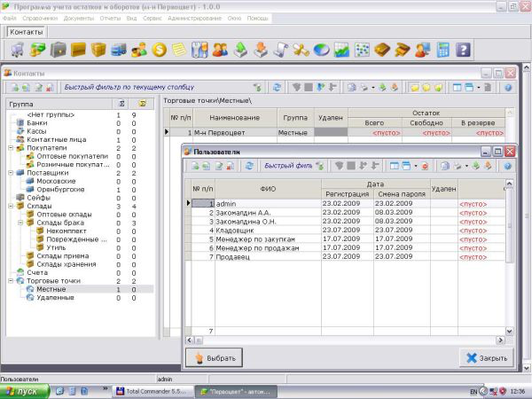Select the Оренбургские group in tree

coord(60,190)
